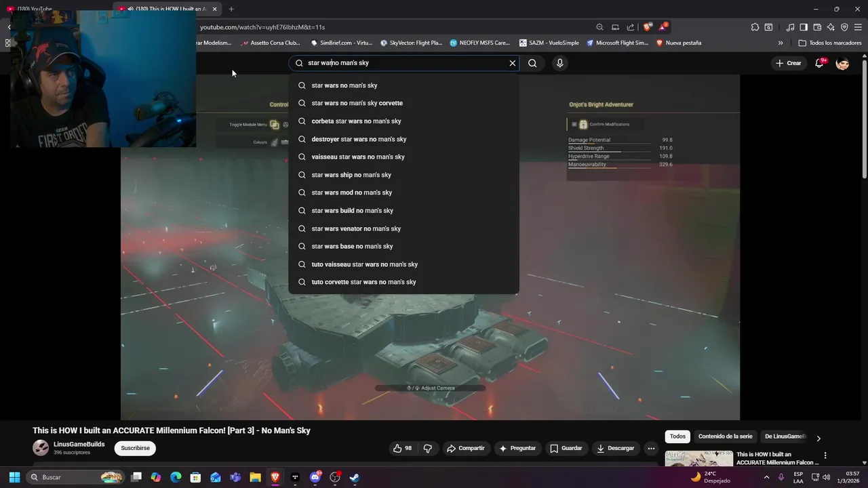Open Steam from the taskbar
Viewport: 868px width, 488px height.
pyautogui.click(x=355, y=477)
